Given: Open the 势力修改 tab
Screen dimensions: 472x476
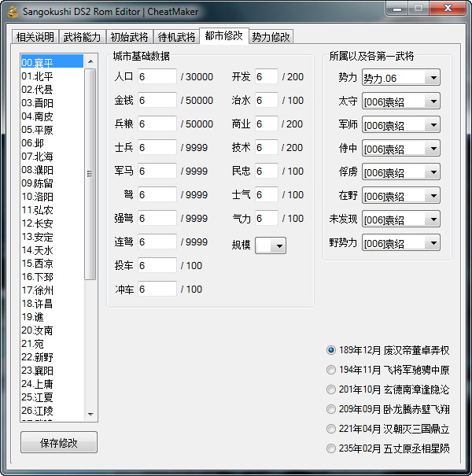Looking at the screenshot, I should point(271,37).
